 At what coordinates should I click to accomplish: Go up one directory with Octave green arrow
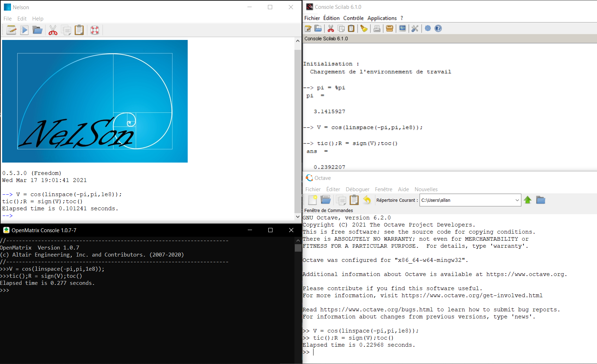[528, 200]
